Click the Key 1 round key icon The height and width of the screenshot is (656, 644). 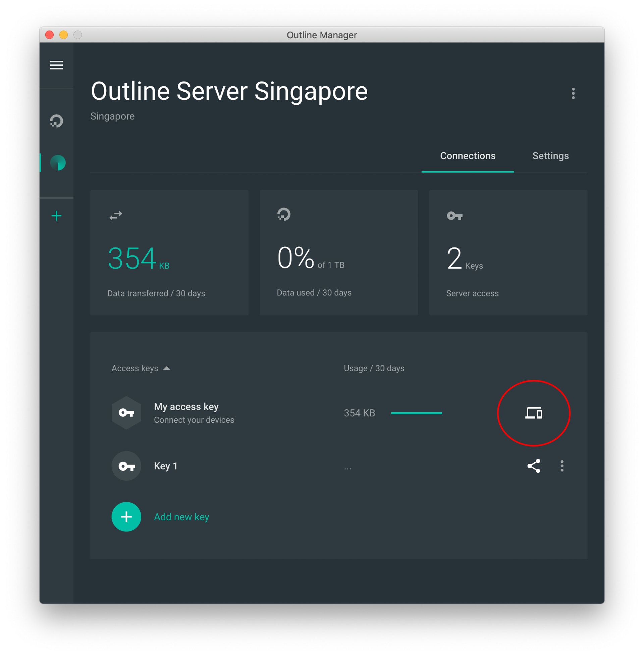[x=126, y=466]
